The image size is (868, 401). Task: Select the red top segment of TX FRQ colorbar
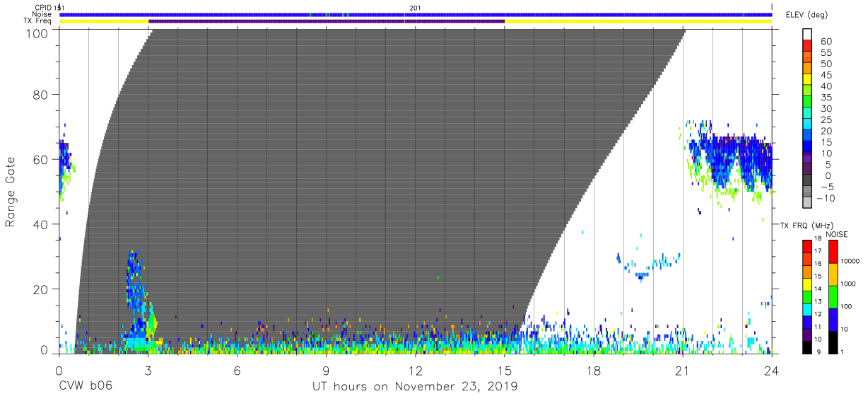coord(807,246)
